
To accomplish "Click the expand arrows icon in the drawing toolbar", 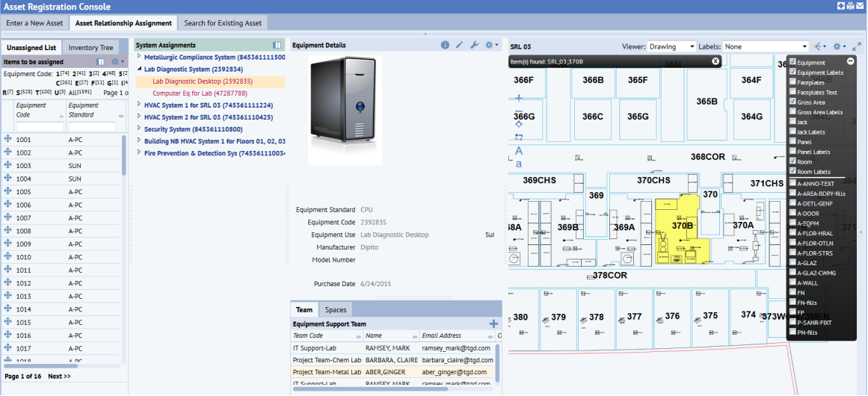I will tap(857, 46).
